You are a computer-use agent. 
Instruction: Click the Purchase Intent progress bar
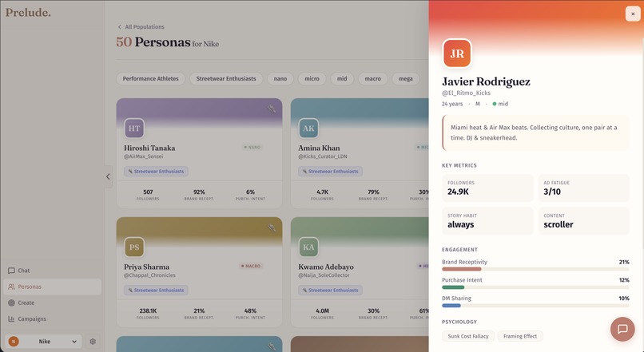535,287
